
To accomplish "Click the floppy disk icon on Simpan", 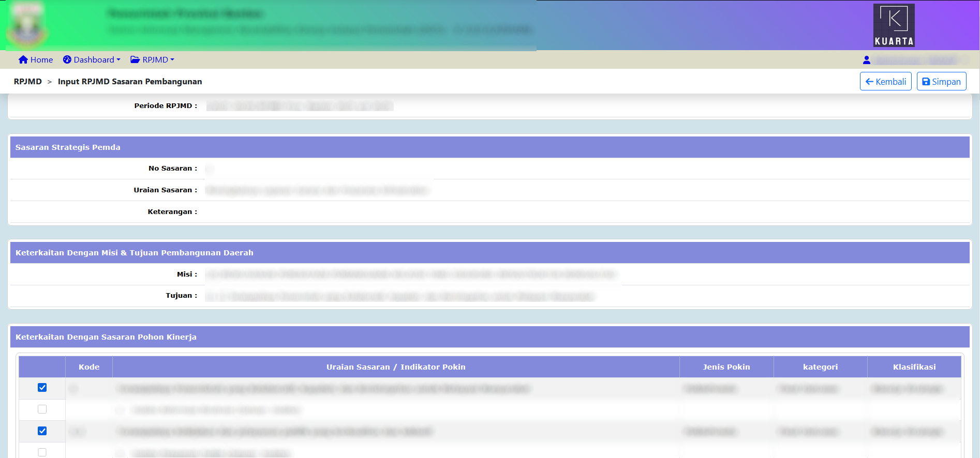I will point(926,82).
